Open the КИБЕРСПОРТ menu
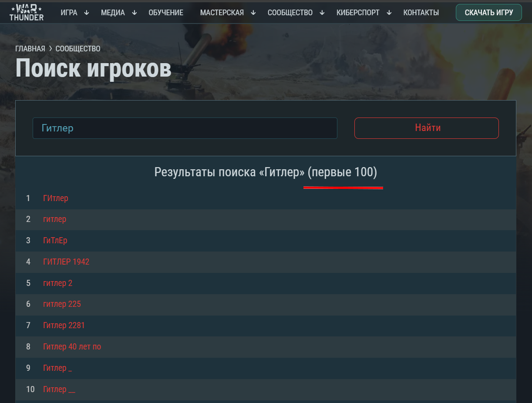The height and width of the screenshot is (403, 532). (358, 13)
